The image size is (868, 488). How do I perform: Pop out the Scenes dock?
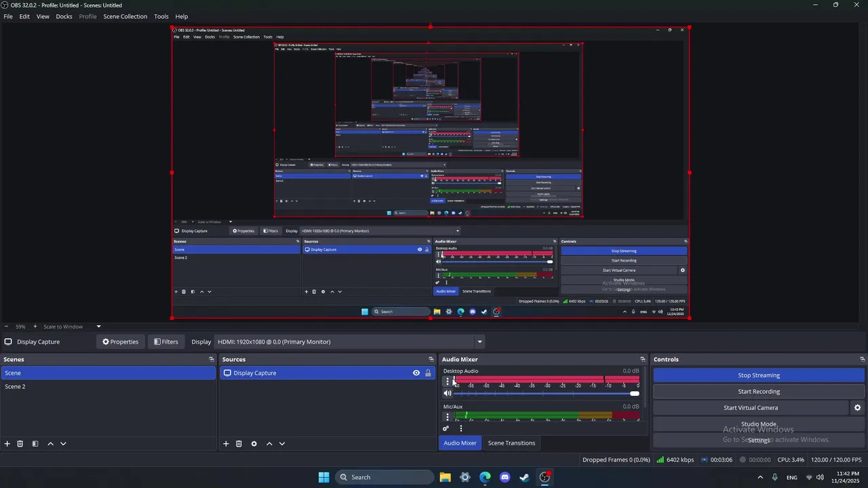[212, 359]
